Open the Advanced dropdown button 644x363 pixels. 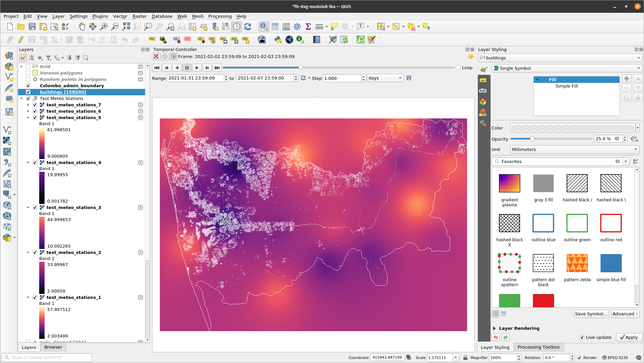click(625, 314)
